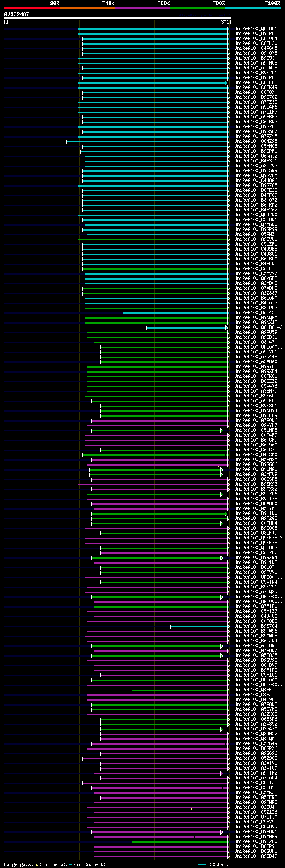This screenshot has height=868, width=285.
Task: Click the UniRef100_Q9SVU5 label
Action: (256, 175)
